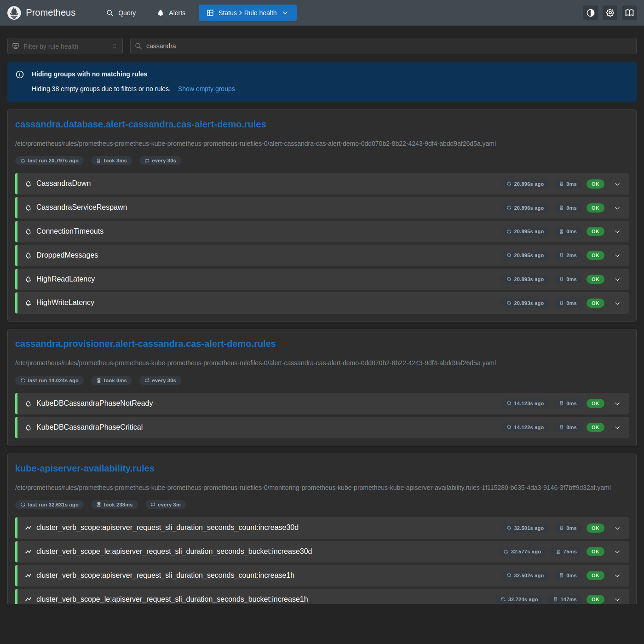Screen dimensions: 644x644
Task: Click the info icon in the hiding groups banner
Action: point(20,75)
